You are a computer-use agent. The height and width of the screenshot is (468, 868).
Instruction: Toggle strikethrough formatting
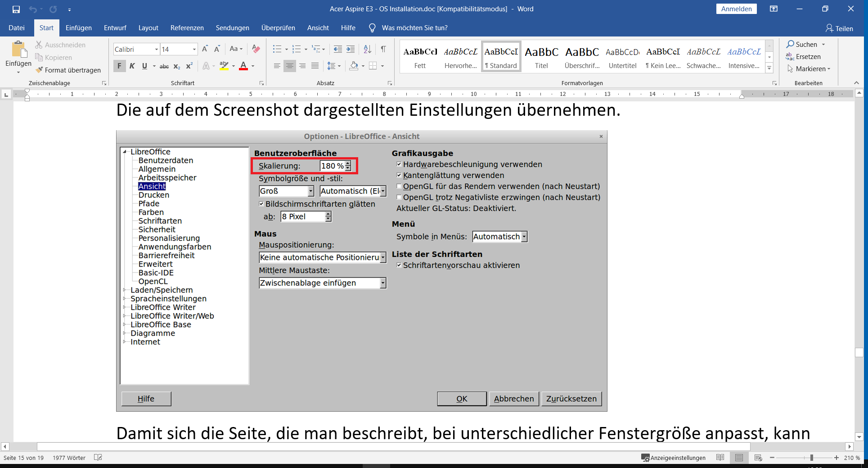pos(164,66)
